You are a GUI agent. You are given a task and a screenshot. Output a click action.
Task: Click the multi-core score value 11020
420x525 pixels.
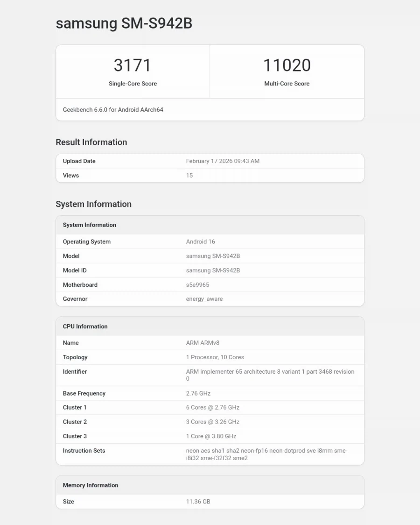287,65
